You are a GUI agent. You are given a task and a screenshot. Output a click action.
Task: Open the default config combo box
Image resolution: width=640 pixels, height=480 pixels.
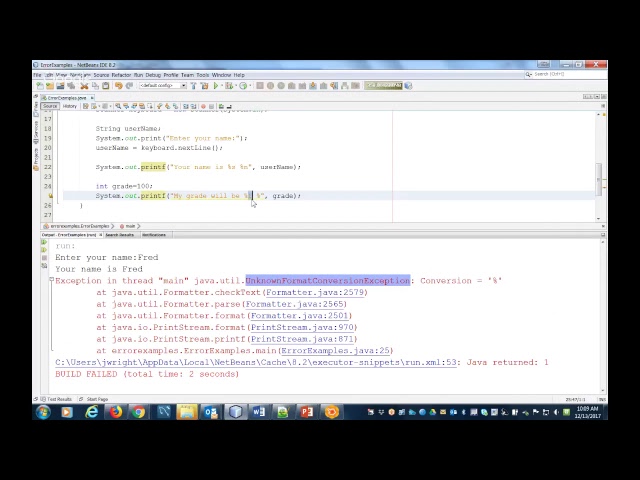(163, 86)
